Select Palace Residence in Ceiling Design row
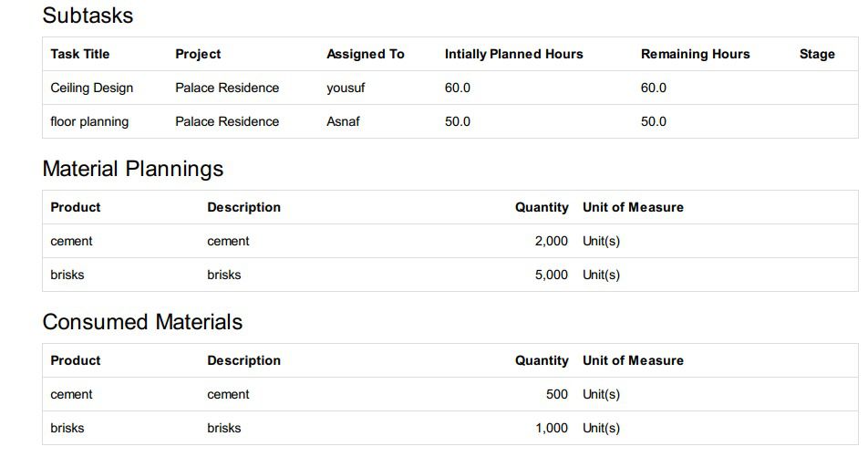 [x=227, y=88]
